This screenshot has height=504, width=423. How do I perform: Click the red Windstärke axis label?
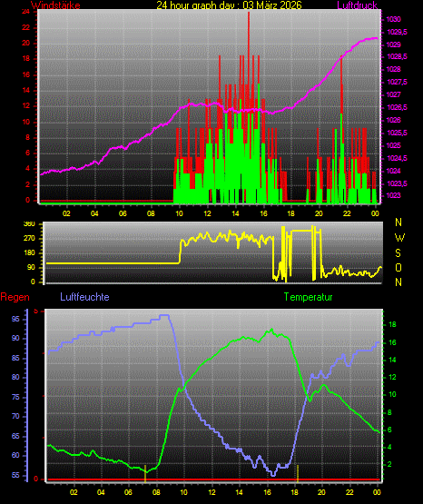(55, 5)
